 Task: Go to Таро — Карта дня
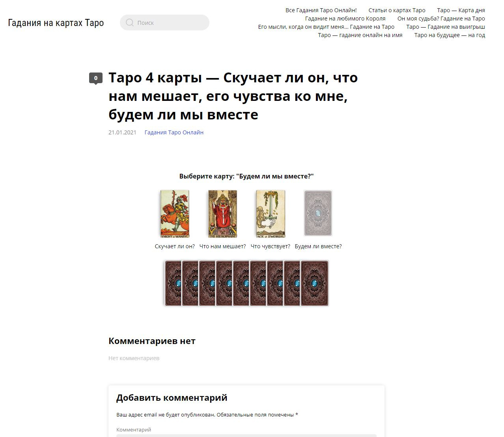pos(461,10)
